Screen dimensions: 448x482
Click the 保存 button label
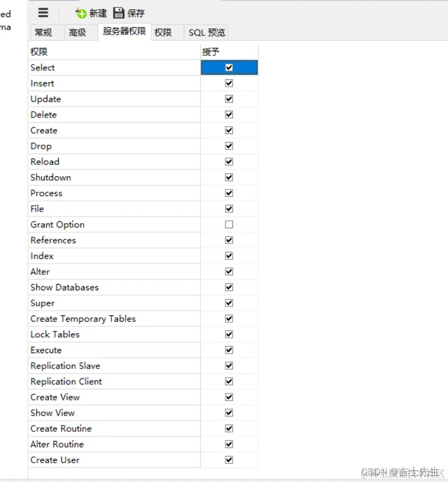[x=136, y=13]
